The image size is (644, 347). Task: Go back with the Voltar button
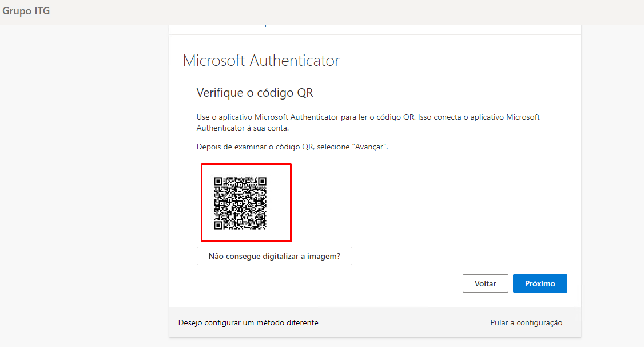[x=485, y=283]
